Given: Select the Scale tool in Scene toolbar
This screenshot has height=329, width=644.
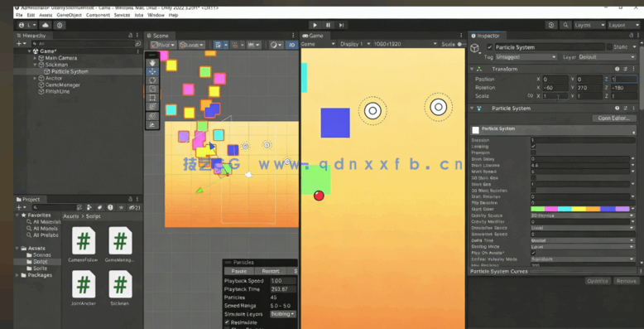Looking at the screenshot, I should pos(152,89).
